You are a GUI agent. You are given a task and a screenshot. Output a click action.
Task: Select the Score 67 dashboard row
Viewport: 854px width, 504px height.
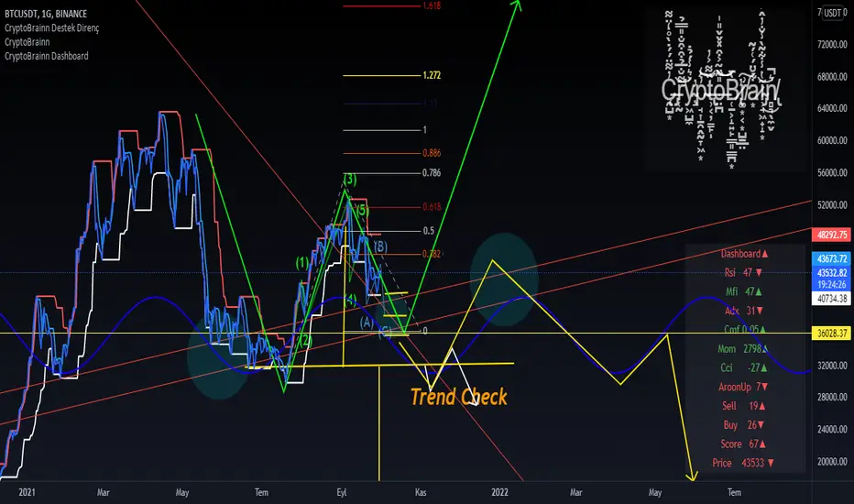pos(744,444)
